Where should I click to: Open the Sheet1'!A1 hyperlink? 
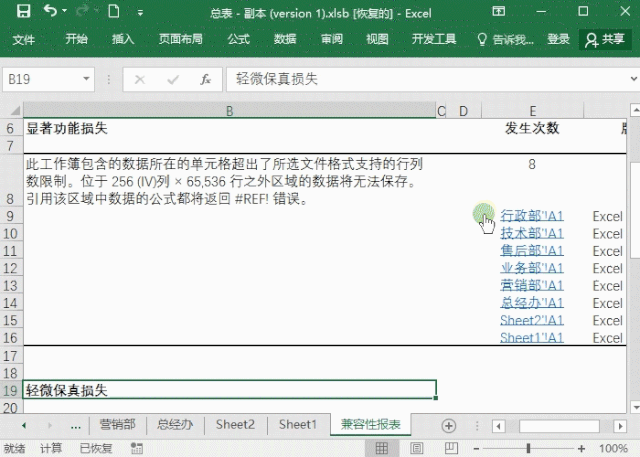[x=532, y=337]
